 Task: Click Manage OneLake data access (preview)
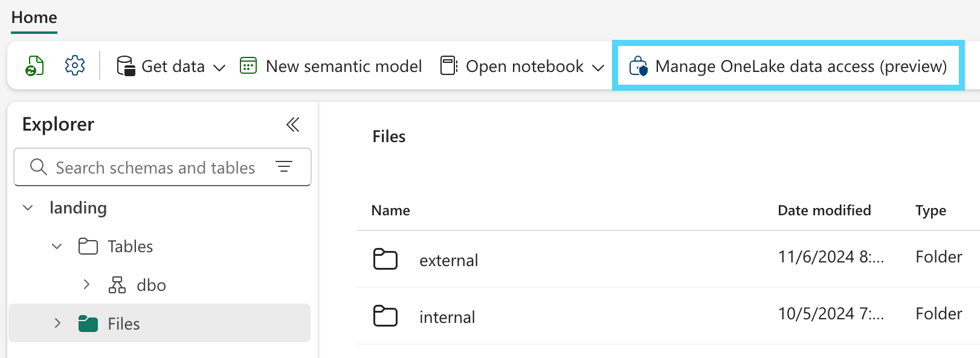click(801, 66)
